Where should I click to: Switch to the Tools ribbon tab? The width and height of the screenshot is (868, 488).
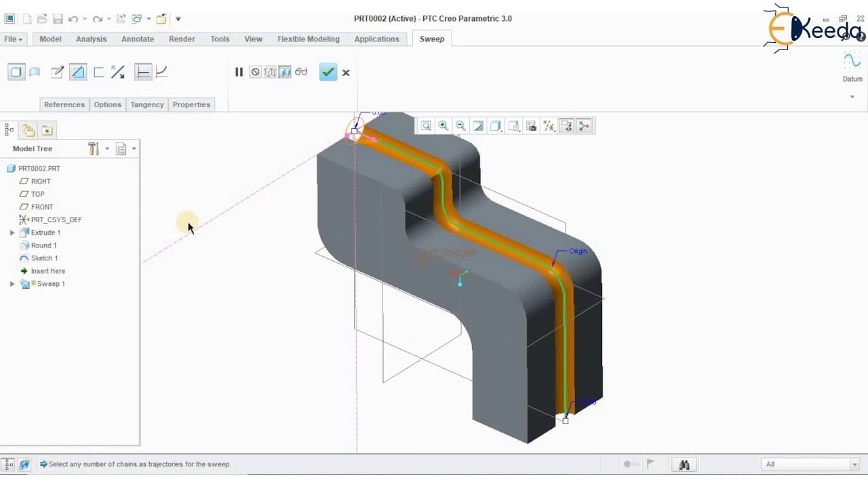220,39
